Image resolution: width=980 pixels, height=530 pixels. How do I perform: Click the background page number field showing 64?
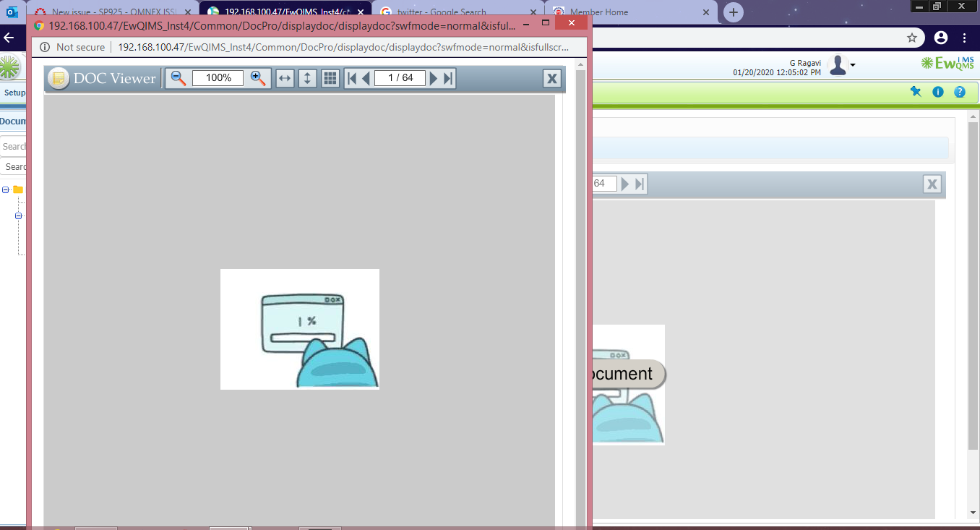point(604,184)
